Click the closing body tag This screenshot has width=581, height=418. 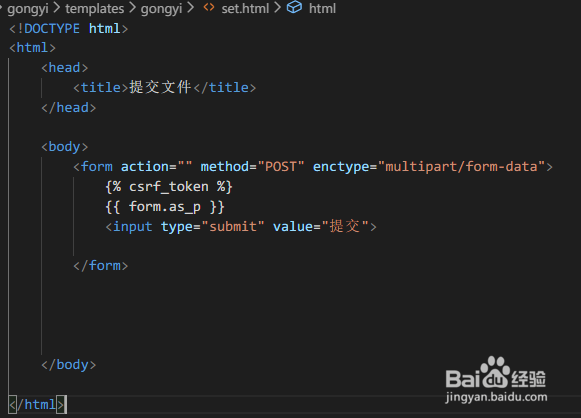click(69, 365)
